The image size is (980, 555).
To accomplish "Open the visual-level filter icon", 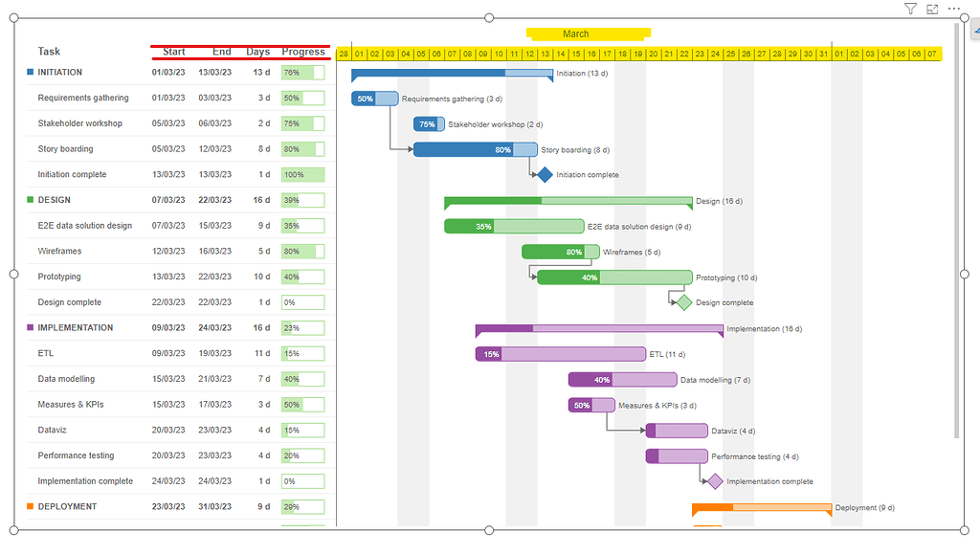I will 909,9.
